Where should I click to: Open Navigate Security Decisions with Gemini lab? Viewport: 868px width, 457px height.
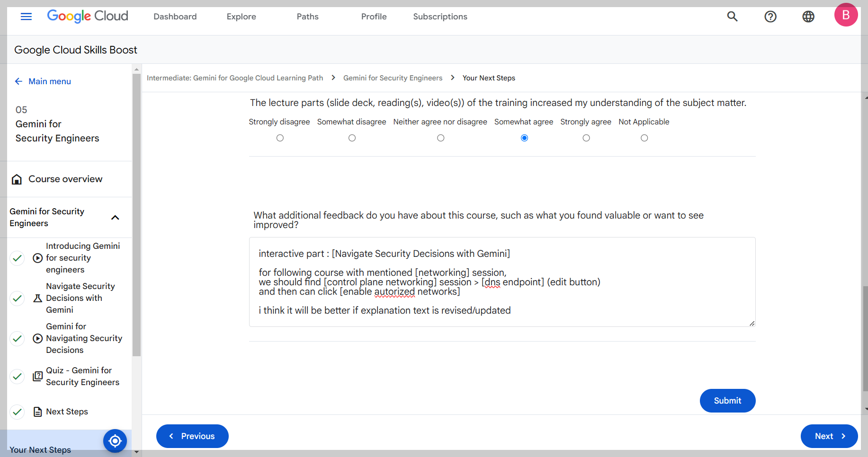(81, 298)
